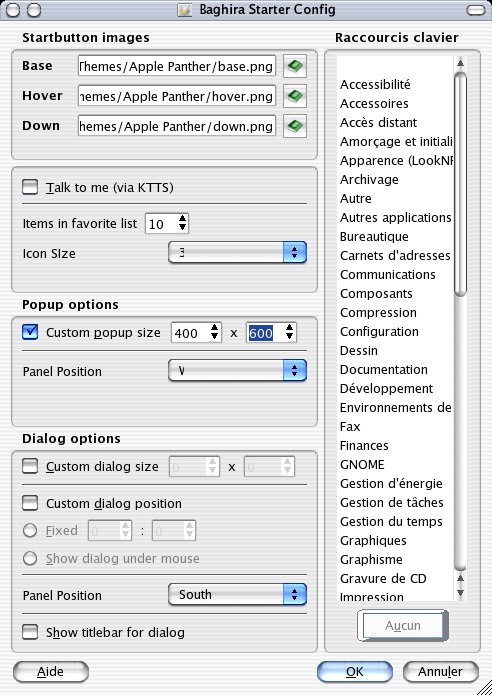Confirm settings with OK button

click(x=355, y=672)
